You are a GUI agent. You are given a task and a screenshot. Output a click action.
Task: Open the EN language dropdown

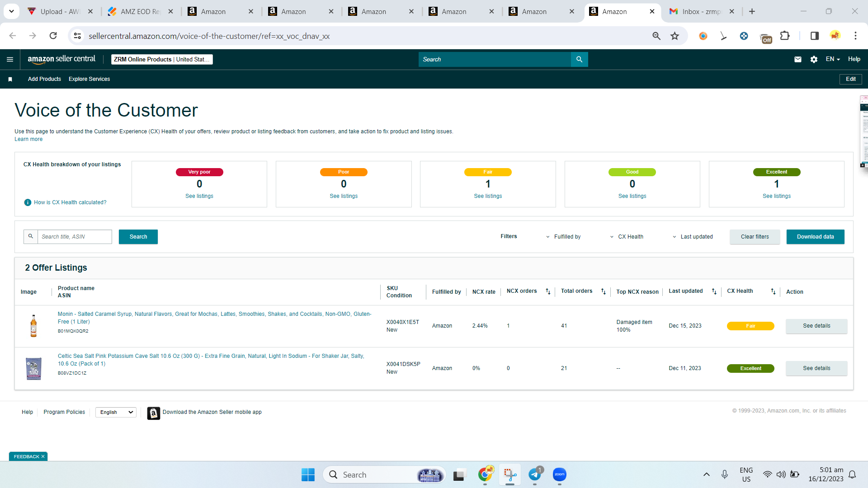[x=833, y=59]
